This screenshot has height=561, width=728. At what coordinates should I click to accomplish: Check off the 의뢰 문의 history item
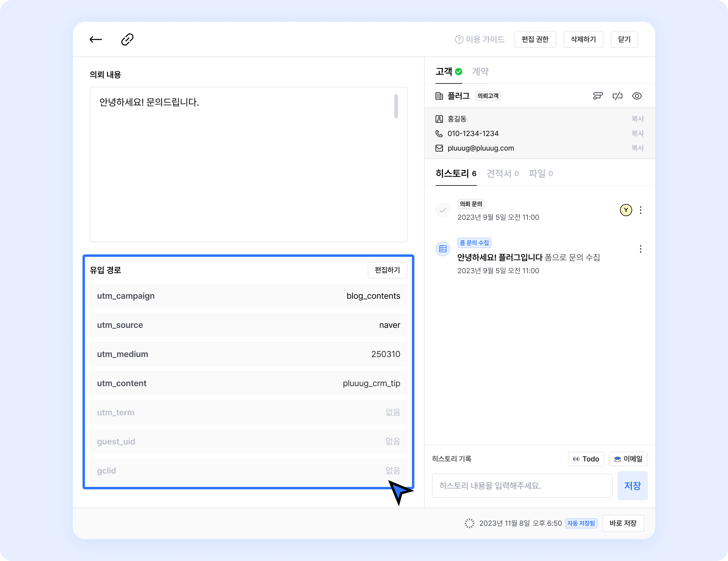[443, 210]
